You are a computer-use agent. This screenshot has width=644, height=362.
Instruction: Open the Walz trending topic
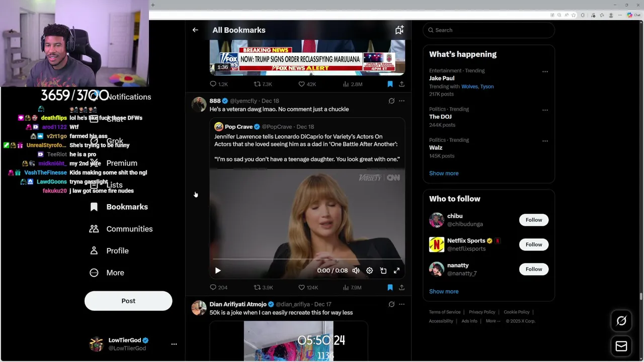click(436, 148)
